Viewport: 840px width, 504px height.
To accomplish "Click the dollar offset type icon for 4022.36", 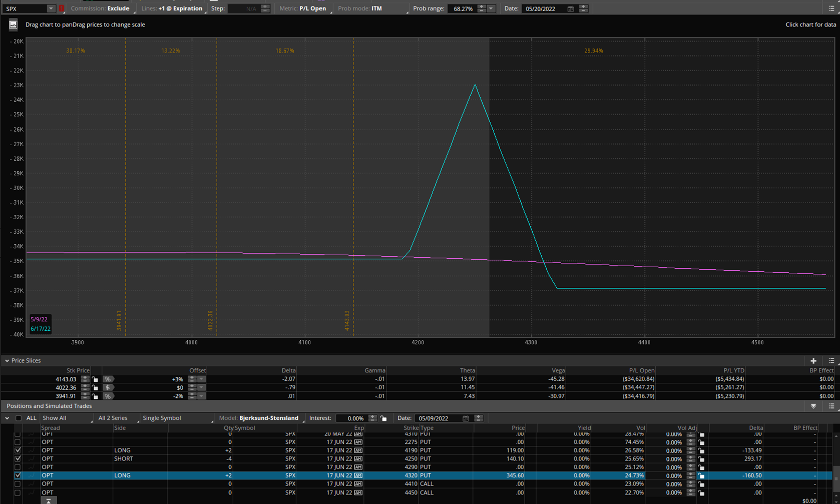I will [108, 388].
